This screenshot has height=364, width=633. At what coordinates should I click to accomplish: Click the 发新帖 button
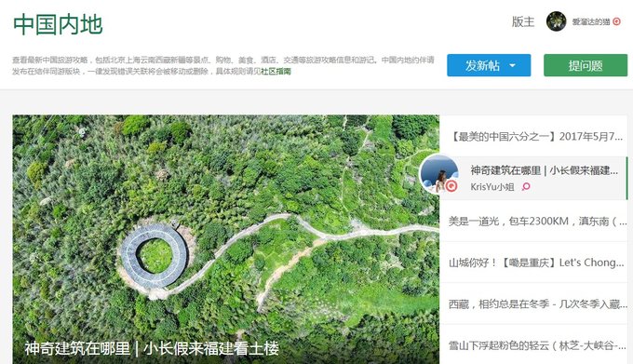coord(489,65)
